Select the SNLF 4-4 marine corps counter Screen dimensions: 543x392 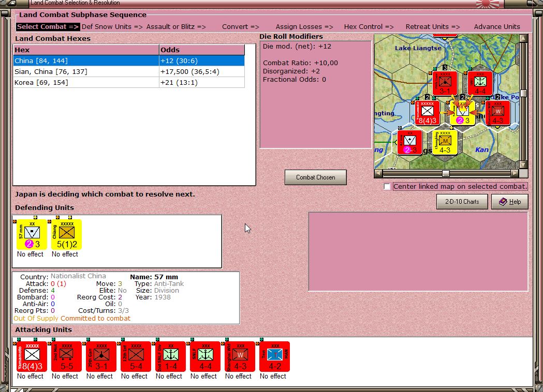click(205, 356)
